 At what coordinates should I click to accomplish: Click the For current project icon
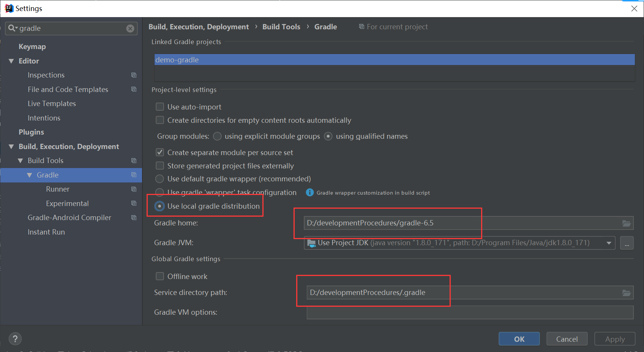[361, 27]
